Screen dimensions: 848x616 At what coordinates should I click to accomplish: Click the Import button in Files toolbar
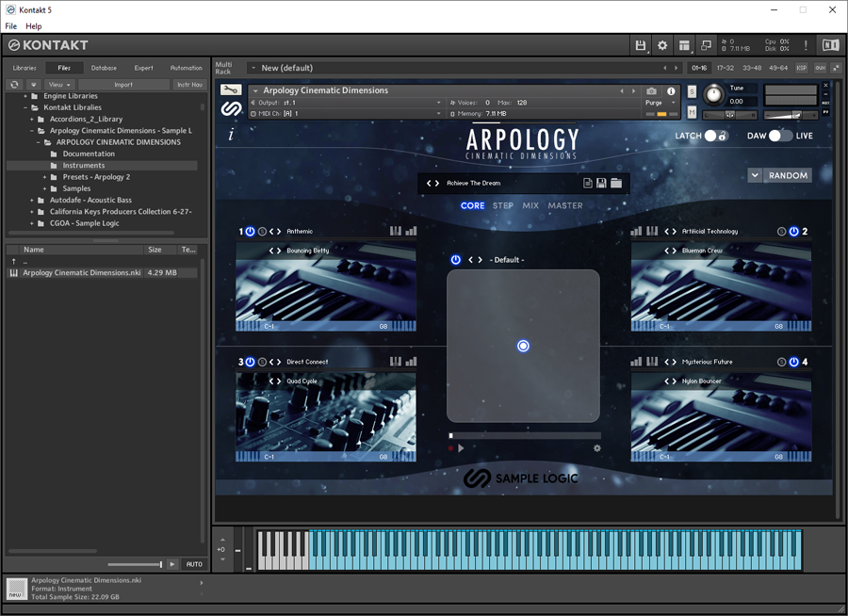pyautogui.click(x=123, y=85)
